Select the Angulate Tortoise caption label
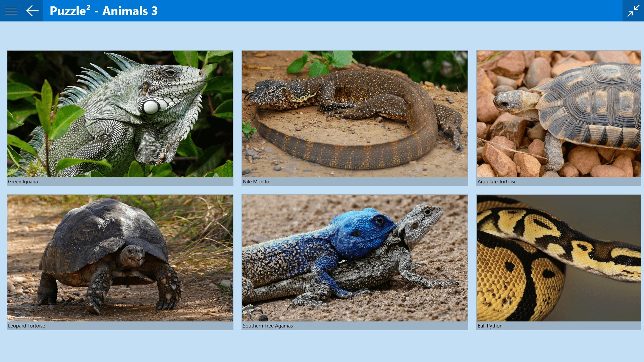 point(497,182)
